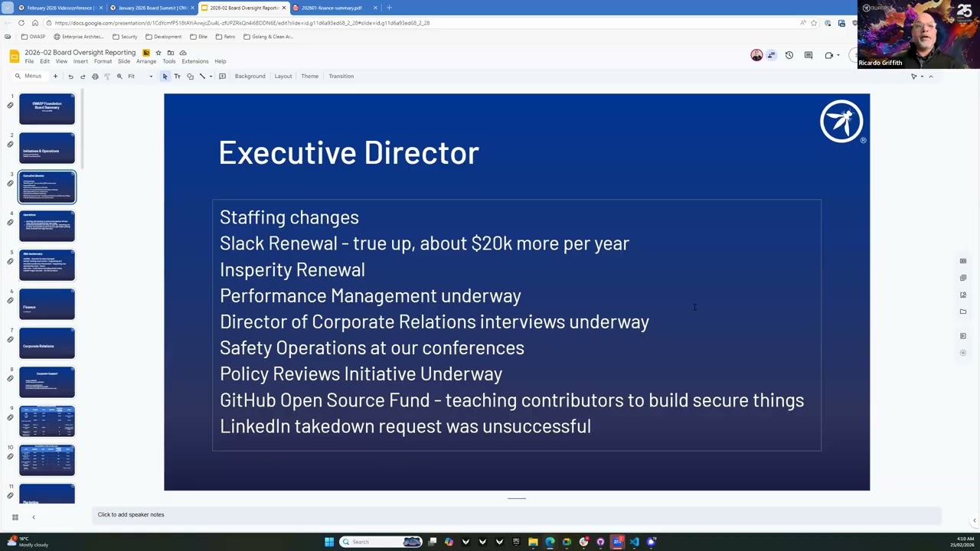Switch to January 2026 Board Summit tab
The height and width of the screenshot is (551, 980).
(x=152, y=8)
